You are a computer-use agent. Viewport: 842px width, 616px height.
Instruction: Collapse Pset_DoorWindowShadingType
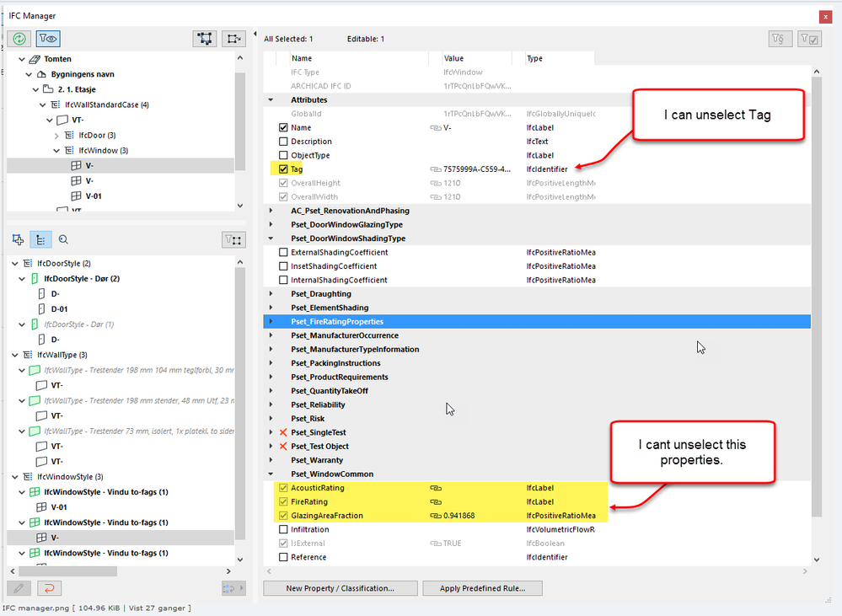tap(271, 238)
